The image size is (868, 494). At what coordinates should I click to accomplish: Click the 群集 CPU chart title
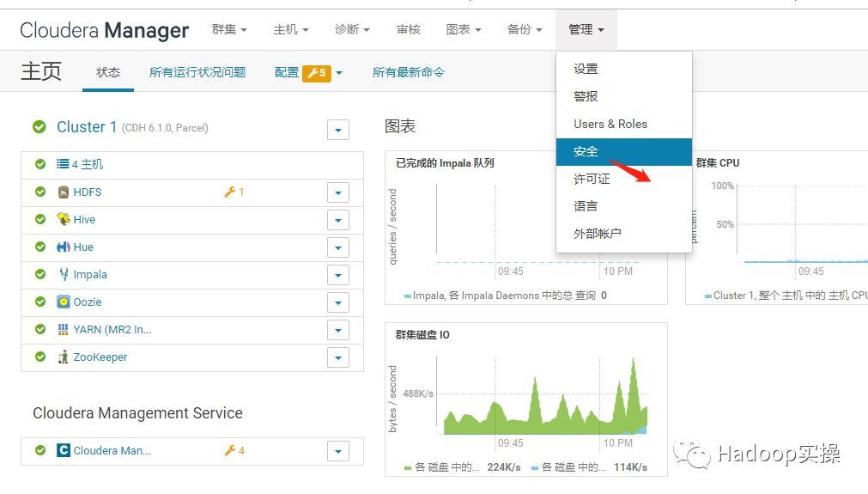coord(718,163)
